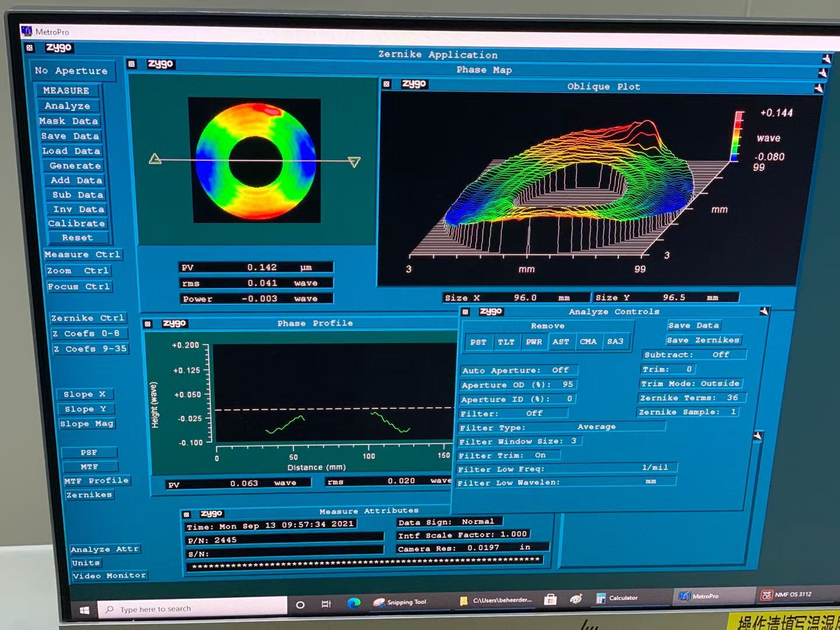
Task: Click the annular phase map image
Action: coord(256,162)
